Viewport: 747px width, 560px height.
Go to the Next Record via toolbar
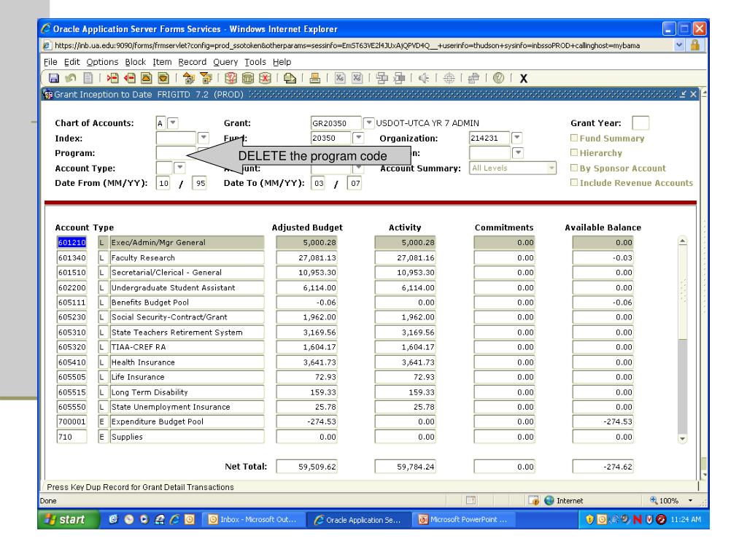[x=163, y=78]
